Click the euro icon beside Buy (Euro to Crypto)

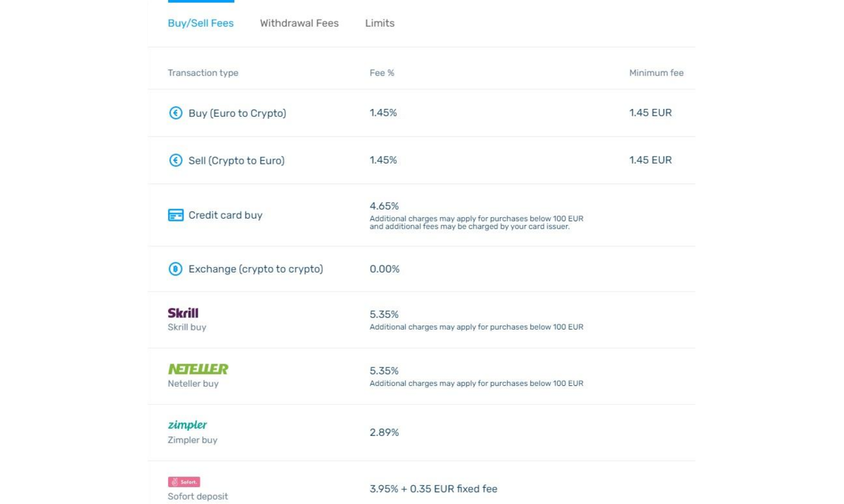176,113
